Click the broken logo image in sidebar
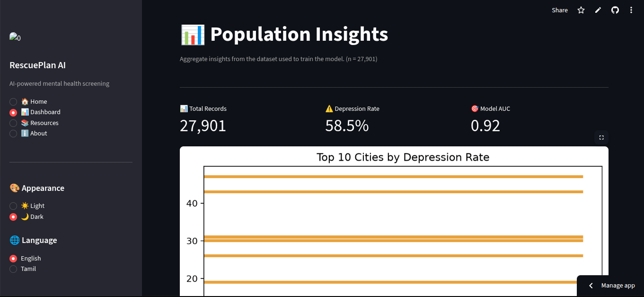The image size is (644, 297). pos(15,37)
